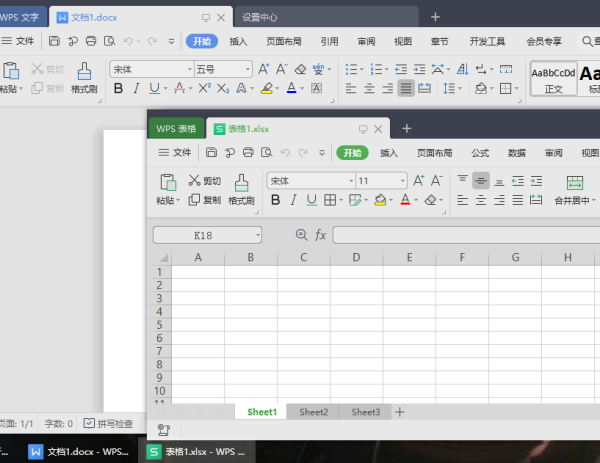Apply subscript in WPS Writer ribbon
The height and width of the screenshot is (463, 600).
(x=223, y=88)
